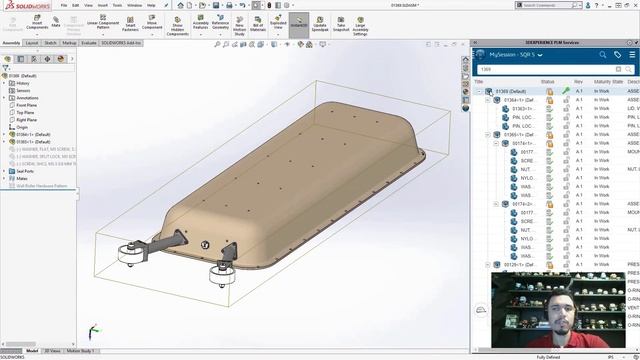Click the Save icon
Screen dimensions: 640x360
(x=216, y=5)
